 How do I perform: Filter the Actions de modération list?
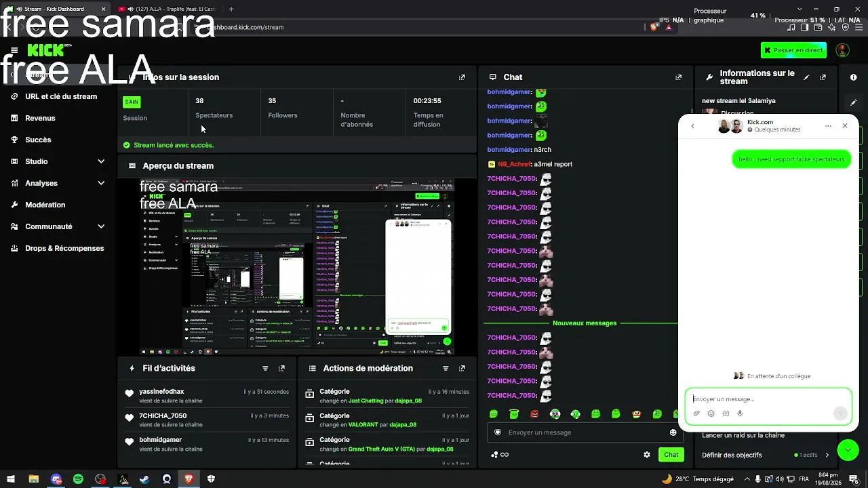446,368
